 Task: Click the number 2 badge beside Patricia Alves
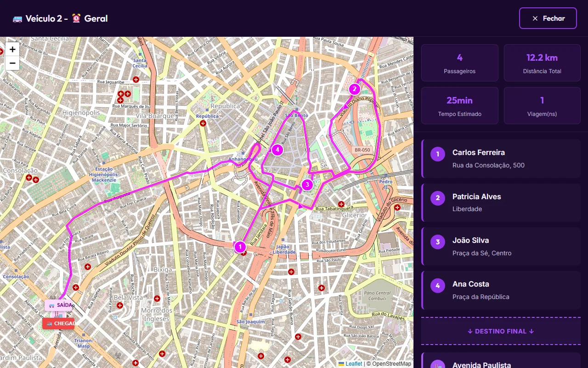coord(438,198)
